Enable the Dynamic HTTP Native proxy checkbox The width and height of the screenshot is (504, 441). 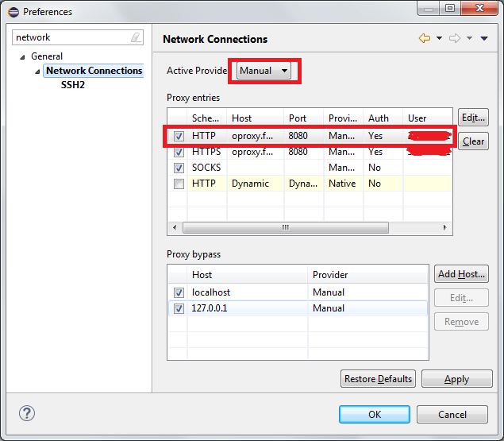click(179, 184)
